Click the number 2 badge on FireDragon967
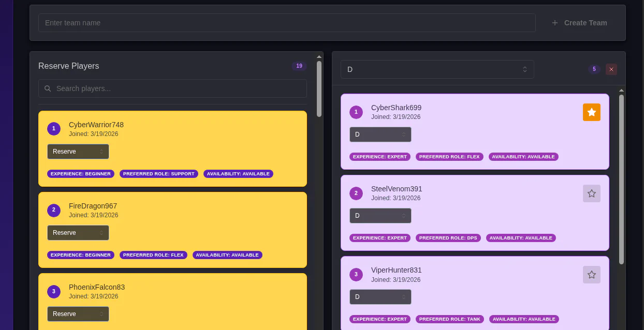644x330 pixels. (x=54, y=210)
